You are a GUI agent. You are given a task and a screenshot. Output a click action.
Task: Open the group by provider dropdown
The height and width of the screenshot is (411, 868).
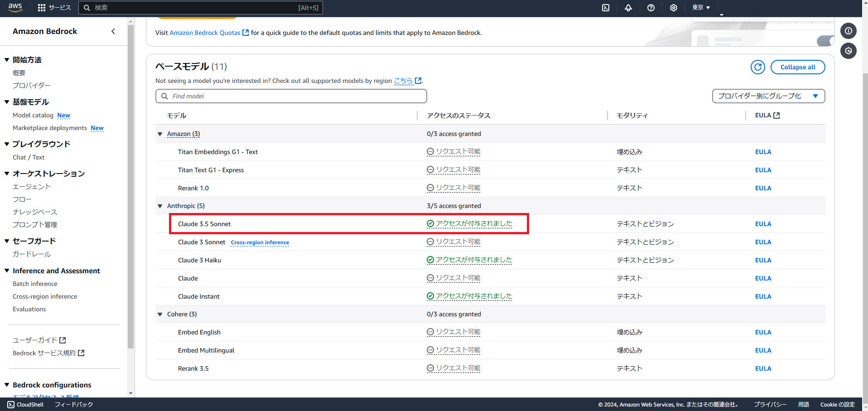tap(768, 96)
